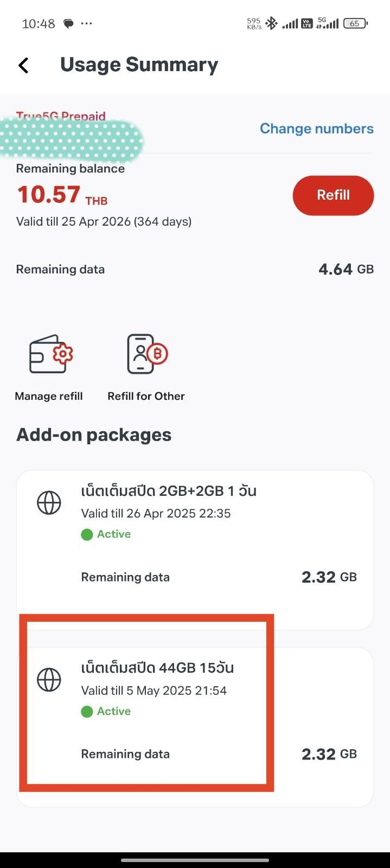Tap globe icon of 44GB package
Image resolution: width=390 pixels, height=868 pixels.
coord(49,680)
